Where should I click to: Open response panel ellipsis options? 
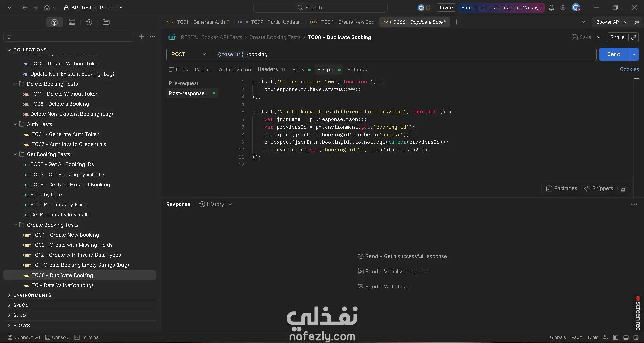634,204
